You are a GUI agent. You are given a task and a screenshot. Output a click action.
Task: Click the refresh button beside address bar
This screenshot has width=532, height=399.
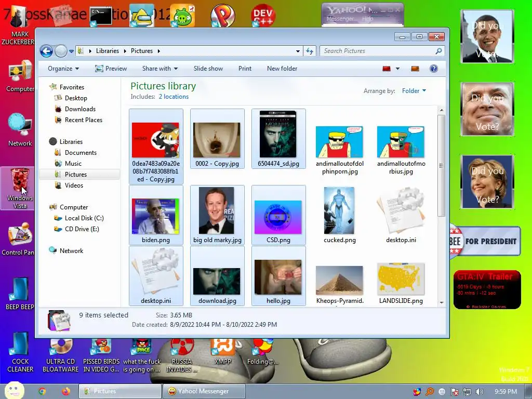click(x=310, y=51)
